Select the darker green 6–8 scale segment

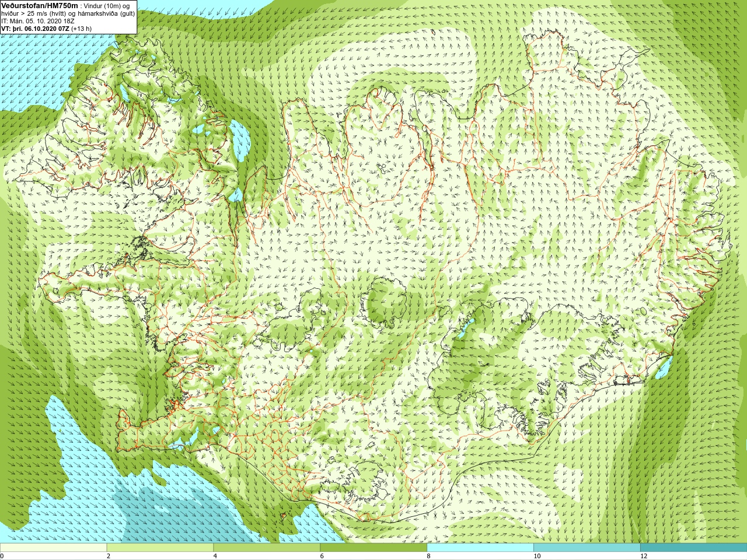[373, 548]
